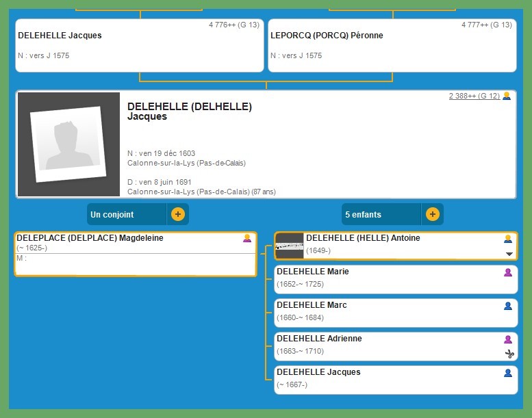532x418 pixels.
Task: Expand the dropdown arrow on Antoine's card
Action: [x=509, y=254]
